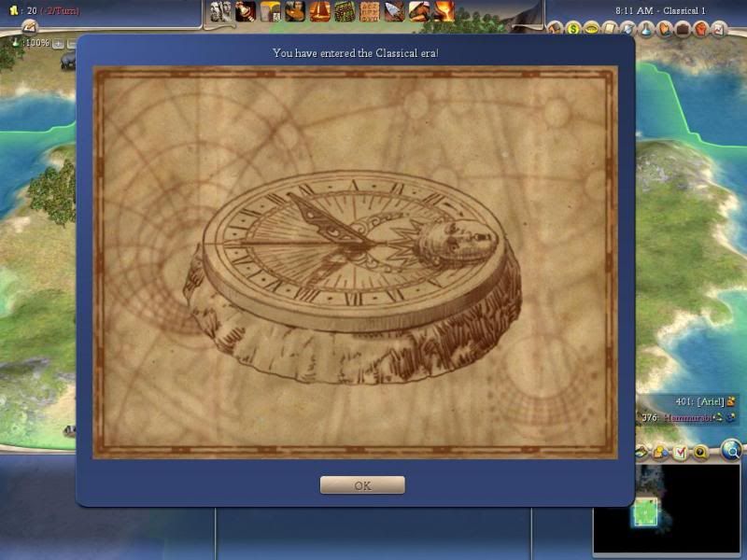747x560 pixels.
Task: Click the research flask icon beside 100%
Action: (x=16, y=43)
